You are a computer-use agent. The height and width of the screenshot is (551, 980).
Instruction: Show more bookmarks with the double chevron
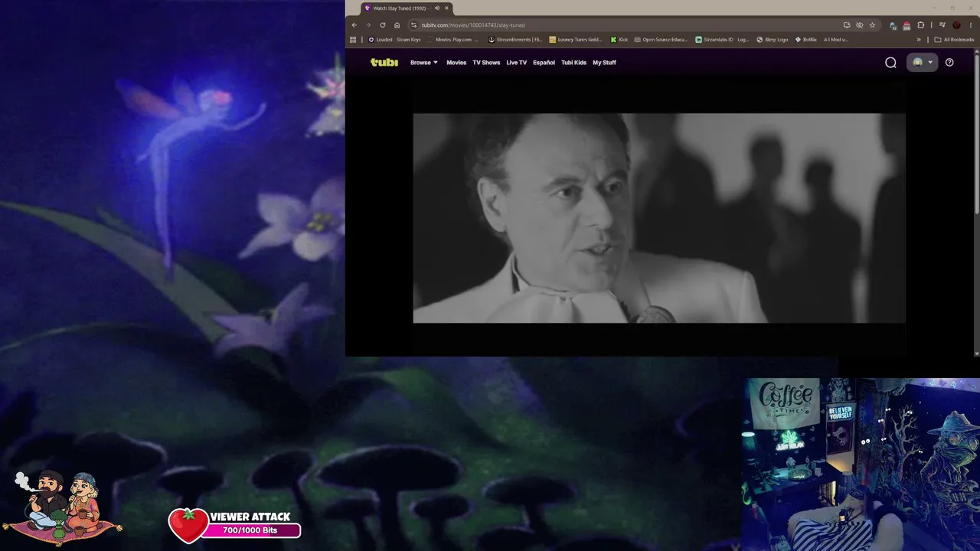point(919,40)
